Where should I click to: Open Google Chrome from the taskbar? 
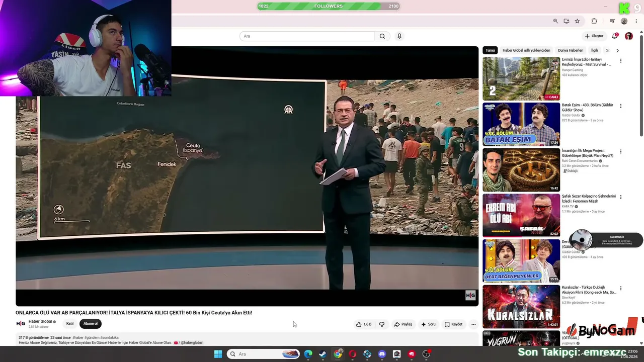click(338, 354)
